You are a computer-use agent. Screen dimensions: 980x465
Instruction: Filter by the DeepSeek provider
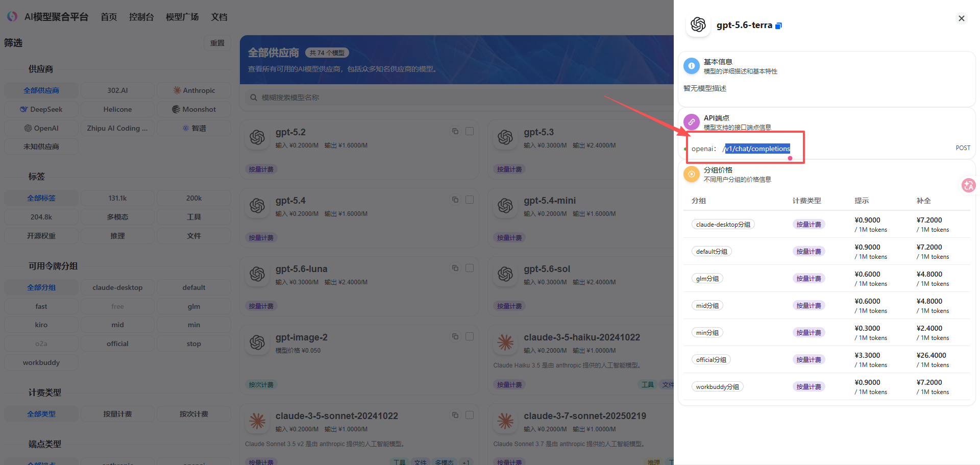click(x=41, y=109)
